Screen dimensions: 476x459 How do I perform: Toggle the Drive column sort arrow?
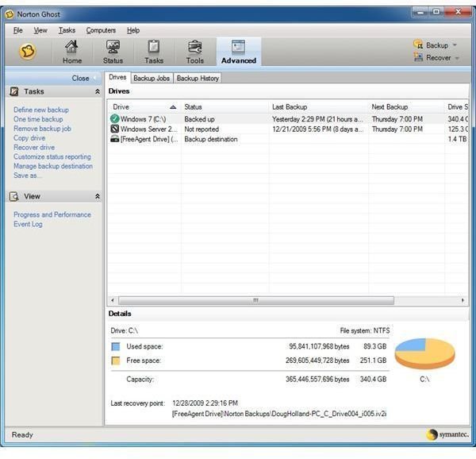tap(173, 107)
